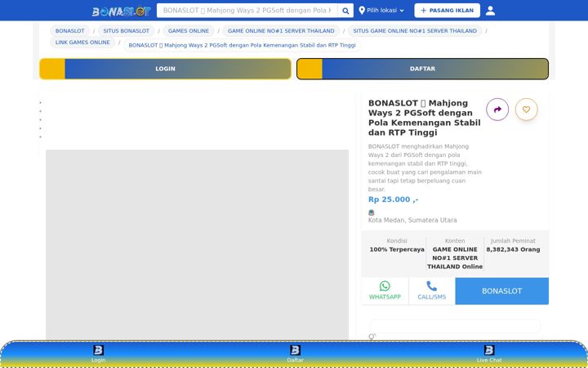
Task: Click the Call/SMS phone icon
Action: (x=432, y=286)
